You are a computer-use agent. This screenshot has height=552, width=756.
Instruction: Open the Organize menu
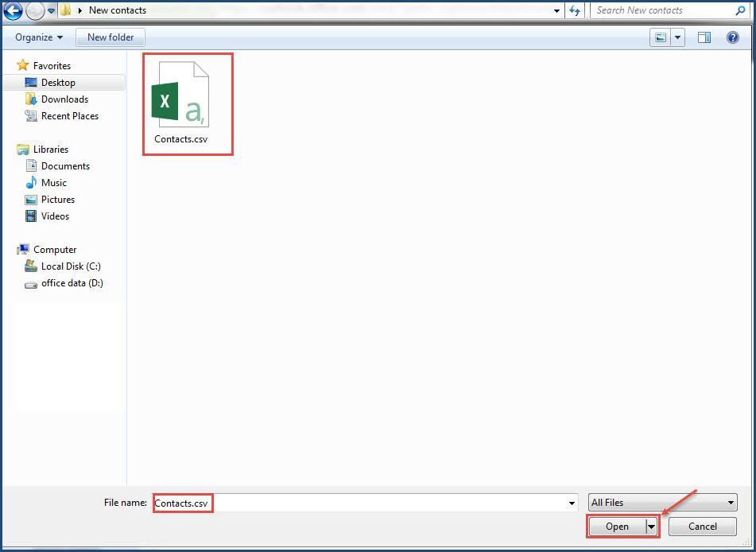pos(39,37)
